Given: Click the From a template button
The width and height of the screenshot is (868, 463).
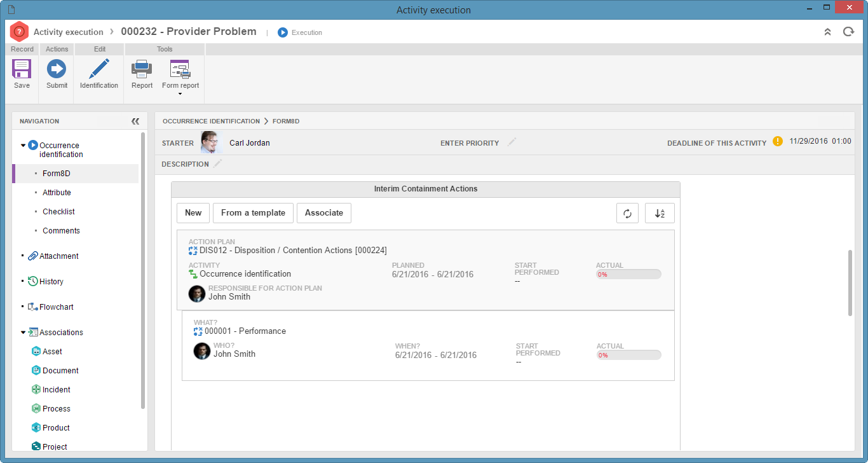Looking at the screenshot, I should 253,213.
